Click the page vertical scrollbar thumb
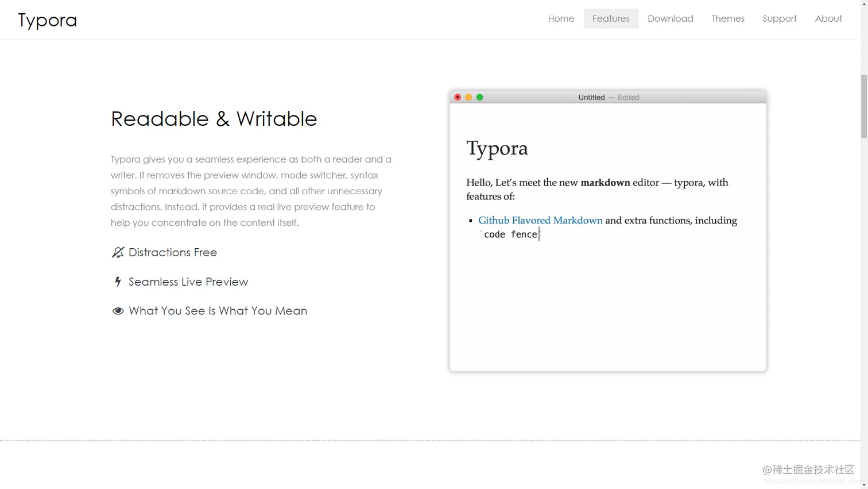Viewport: 868px width, 489px height. point(864,106)
